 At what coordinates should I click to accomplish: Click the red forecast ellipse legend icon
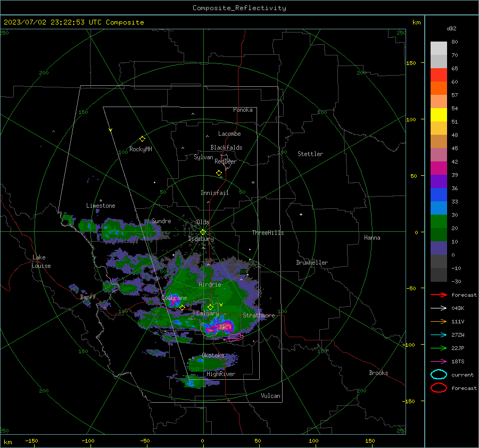pos(439,388)
